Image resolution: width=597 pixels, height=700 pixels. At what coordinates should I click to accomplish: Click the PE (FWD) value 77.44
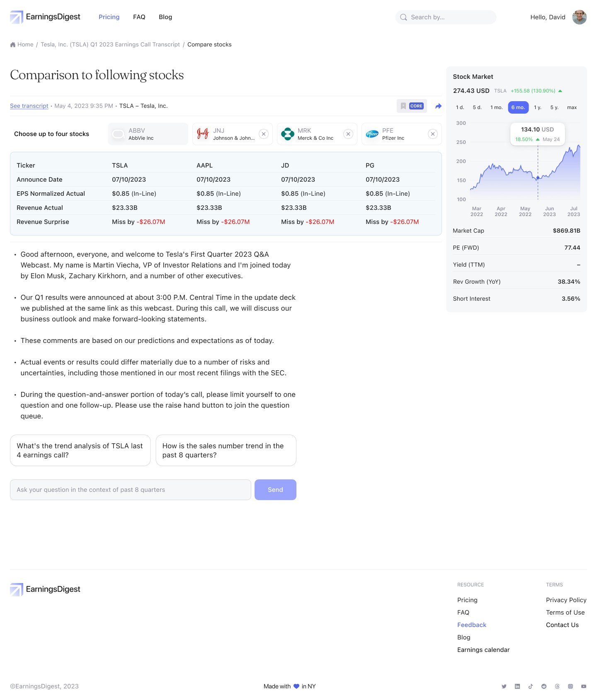pos(572,248)
